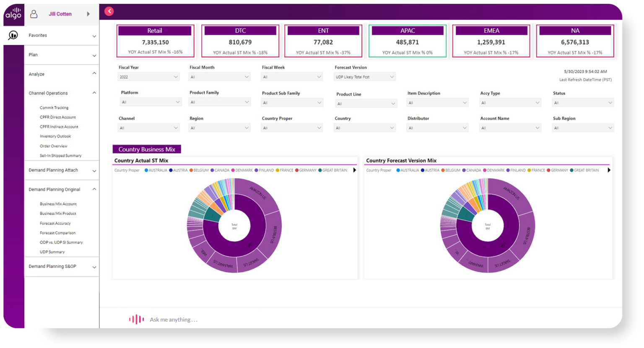
Task: Select the search magnifier icon in the sidebar
Action: [x=13, y=35]
